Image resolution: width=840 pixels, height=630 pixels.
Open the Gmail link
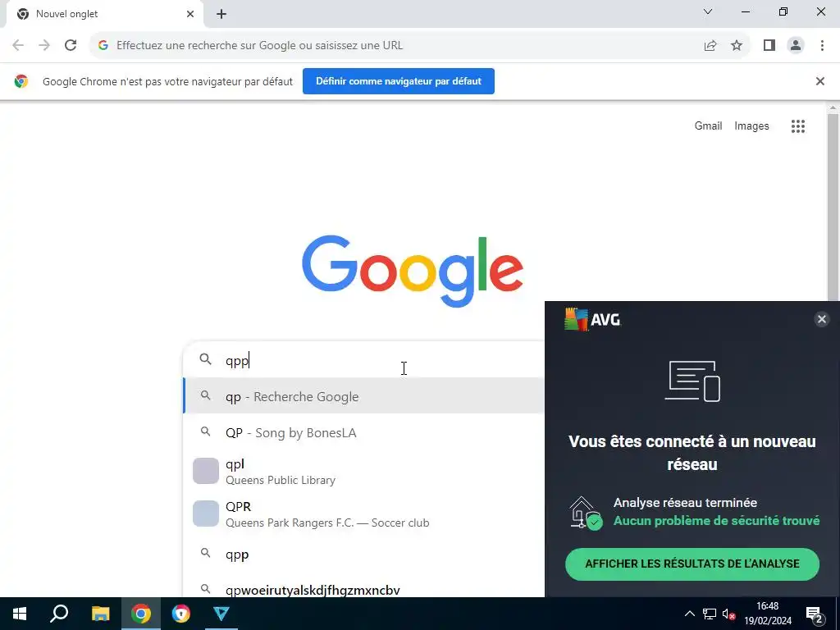pos(708,126)
